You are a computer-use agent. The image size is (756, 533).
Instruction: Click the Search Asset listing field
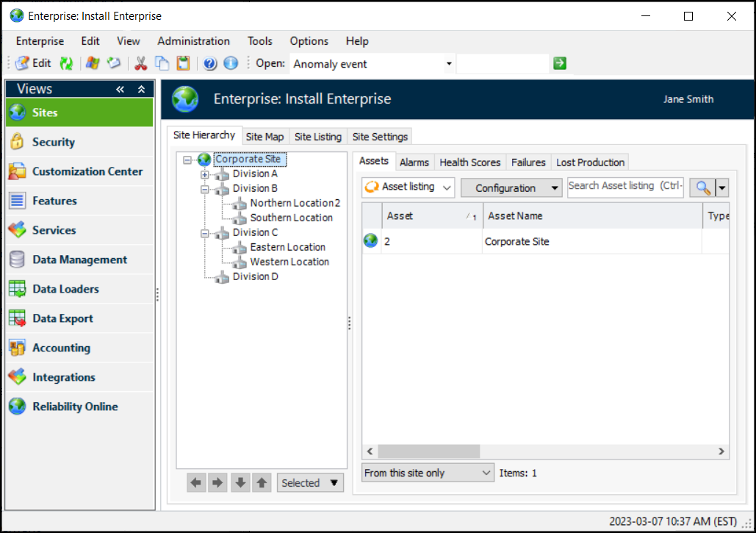(625, 187)
